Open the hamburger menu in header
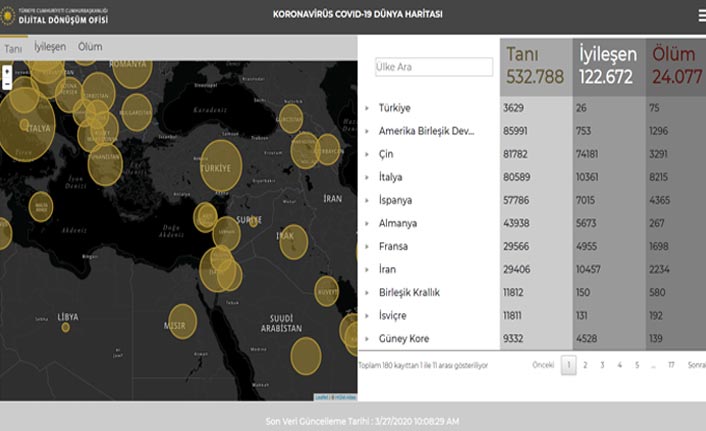 pyautogui.click(x=698, y=15)
